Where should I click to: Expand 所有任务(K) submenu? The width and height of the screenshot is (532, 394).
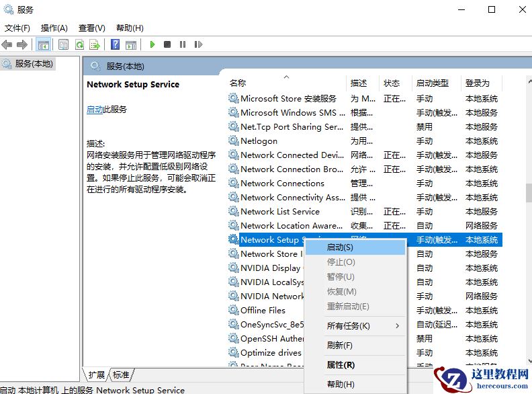[x=355, y=326]
